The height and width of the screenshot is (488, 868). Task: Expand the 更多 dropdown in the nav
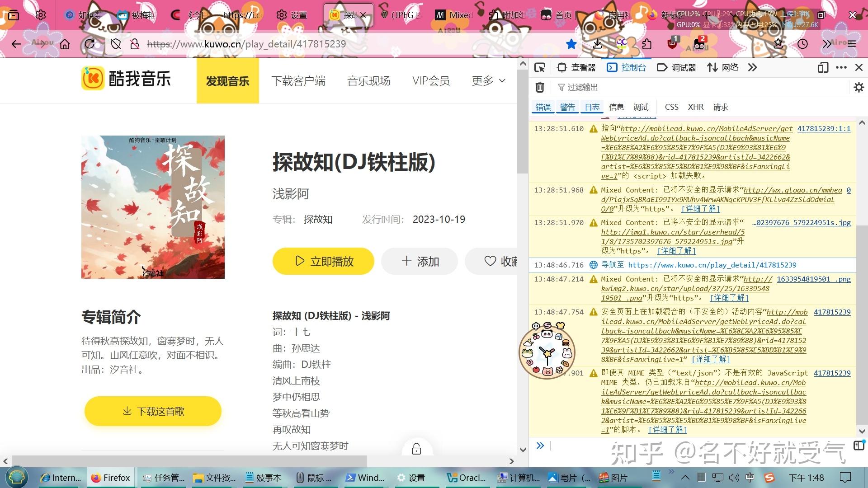click(488, 81)
